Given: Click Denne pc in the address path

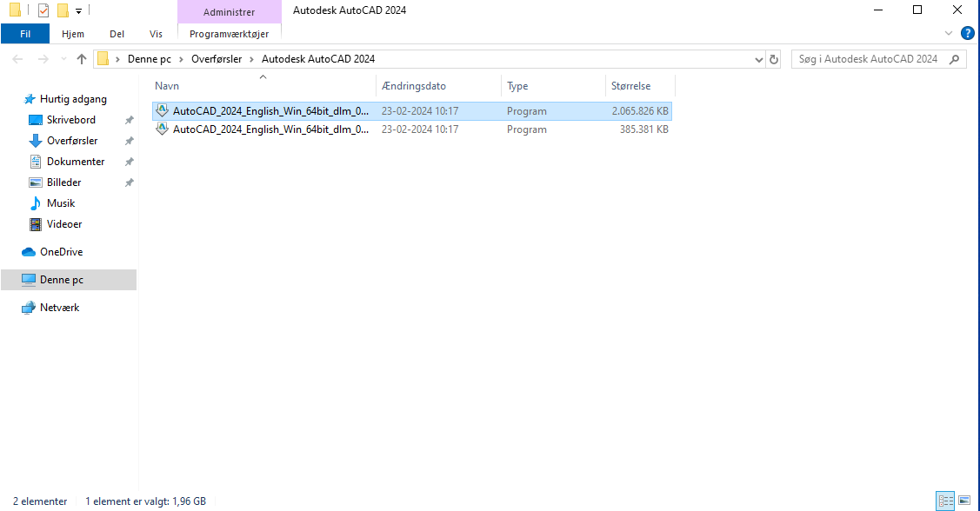Looking at the screenshot, I should [150, 59].
